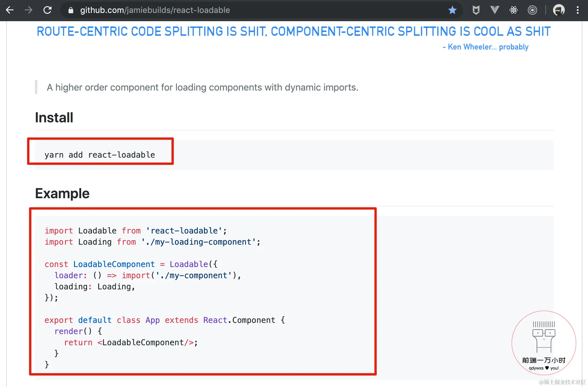This screenshot has height=387, width=588.
Task: Open the ninja profile avatar menu
Action: tap(559, 10)
